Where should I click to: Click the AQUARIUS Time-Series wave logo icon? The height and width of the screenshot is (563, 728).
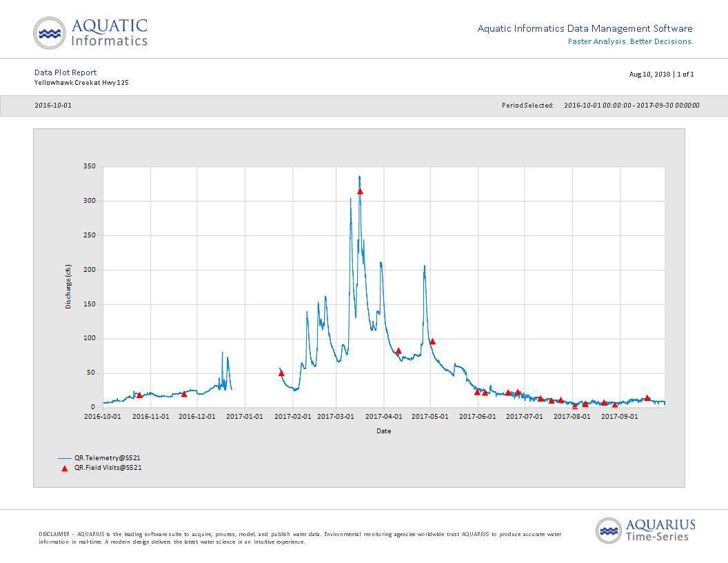pos(609,531)
